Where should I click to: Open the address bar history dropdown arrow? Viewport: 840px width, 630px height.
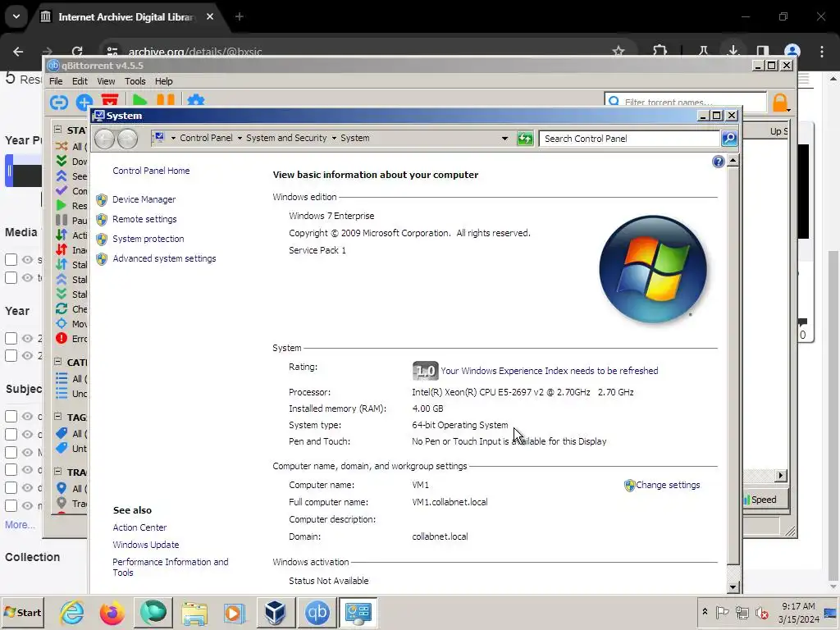[504, 138]
